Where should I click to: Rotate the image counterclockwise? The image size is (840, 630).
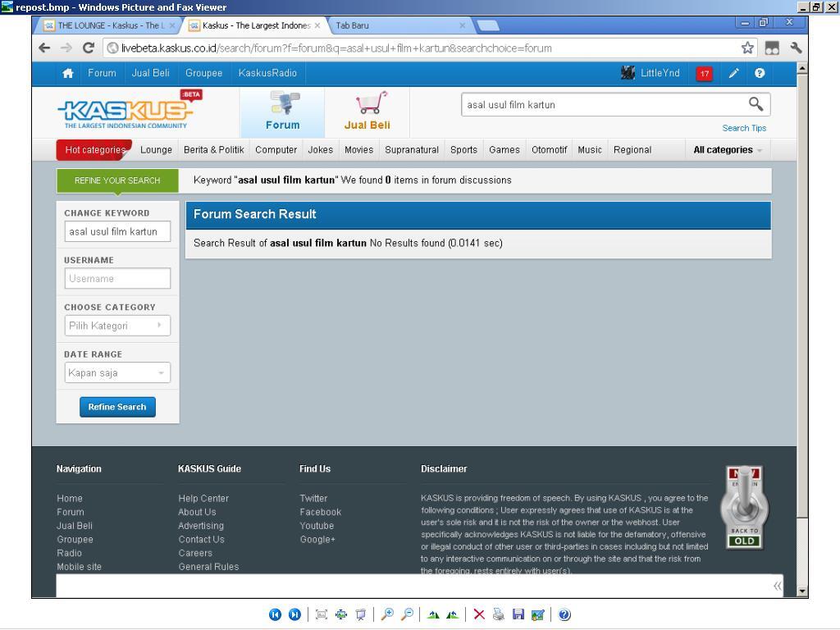pos(453,614)
